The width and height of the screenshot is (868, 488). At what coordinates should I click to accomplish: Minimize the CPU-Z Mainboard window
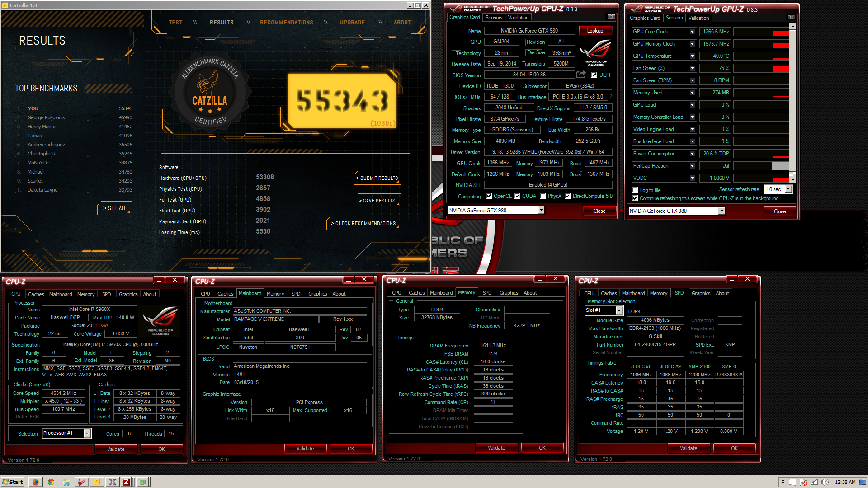tap(348, 280)
